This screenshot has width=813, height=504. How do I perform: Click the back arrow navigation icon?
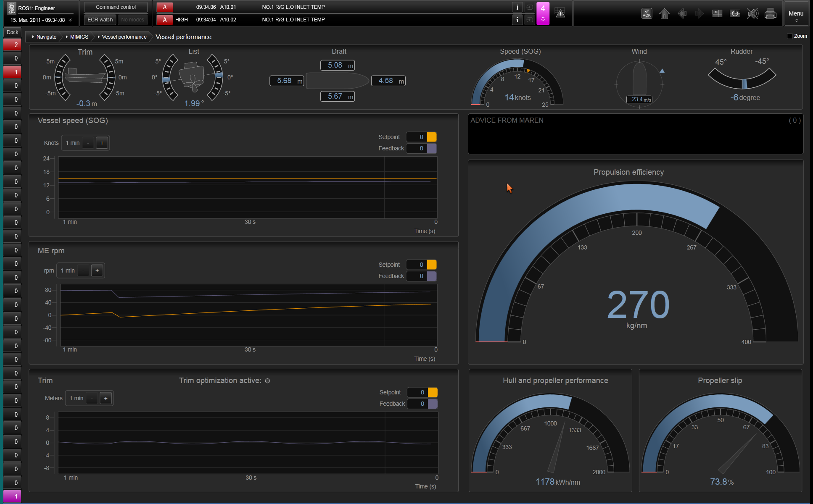(682, 13)
